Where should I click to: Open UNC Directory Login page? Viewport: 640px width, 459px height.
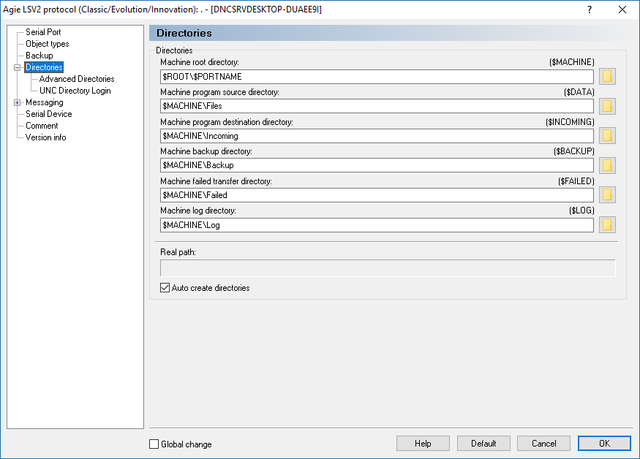[75, 91]
